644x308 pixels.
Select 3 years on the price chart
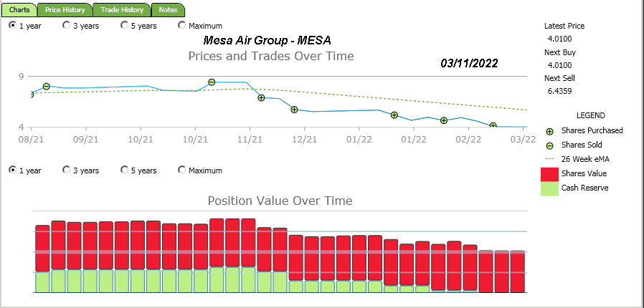tap(67, 25)
